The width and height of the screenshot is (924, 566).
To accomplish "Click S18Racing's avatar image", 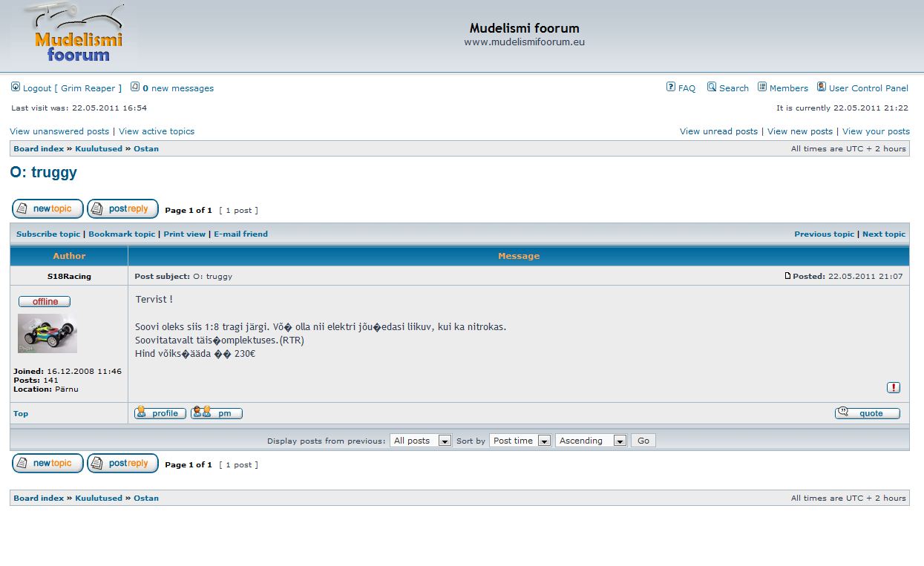I will coord(47,333).
